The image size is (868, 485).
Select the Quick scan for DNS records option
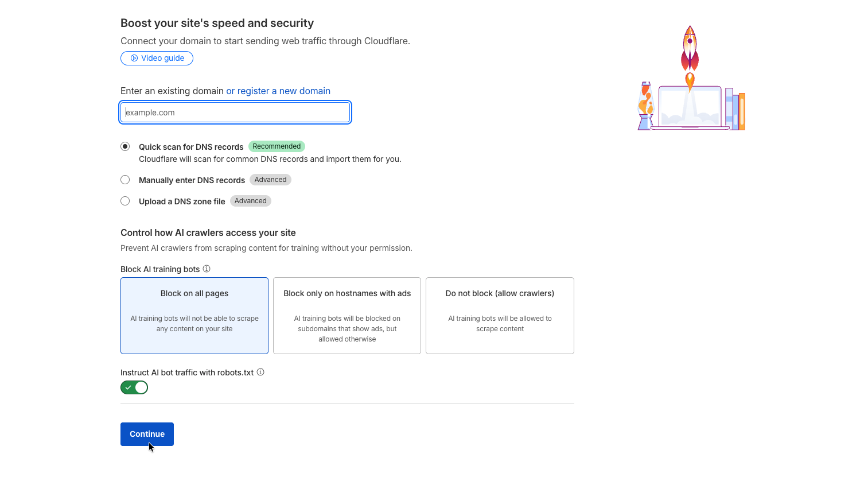[125, 146]
